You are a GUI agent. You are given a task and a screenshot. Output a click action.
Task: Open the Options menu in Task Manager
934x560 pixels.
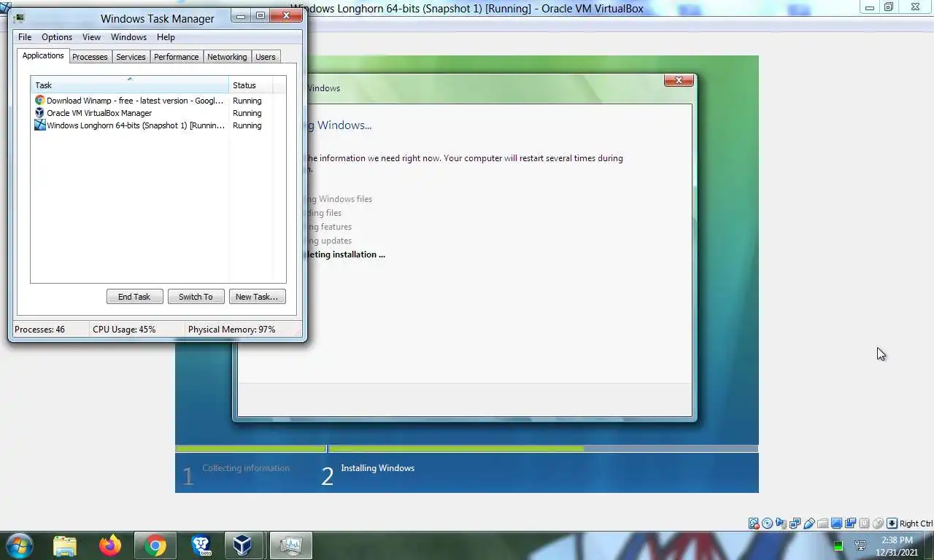pos(57,37)
